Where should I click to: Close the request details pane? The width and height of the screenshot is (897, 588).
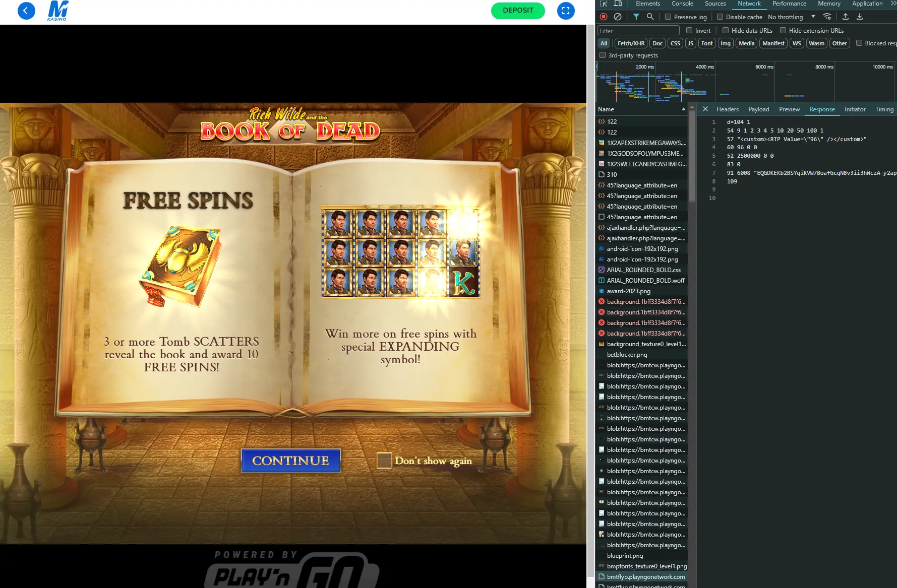point(705,109)
